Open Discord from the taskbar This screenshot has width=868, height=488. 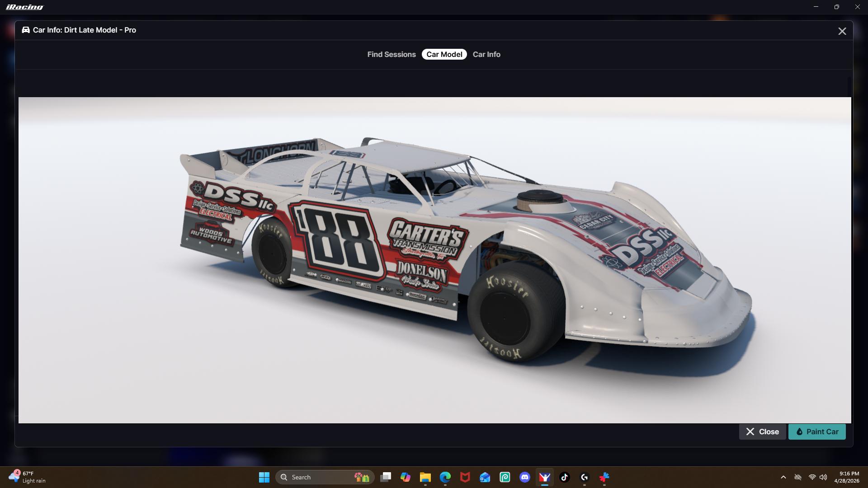click(525, 477)
